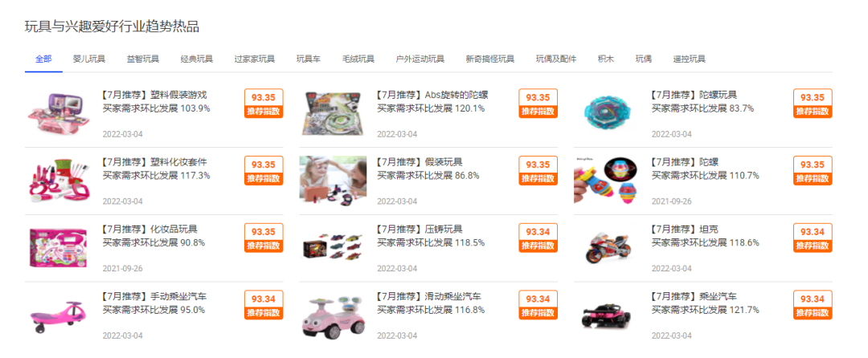This screenshot has height=358, width=868.
Task: Click the 塑料假装游戏 product thumbnail
Action: (x=59, y=114)
